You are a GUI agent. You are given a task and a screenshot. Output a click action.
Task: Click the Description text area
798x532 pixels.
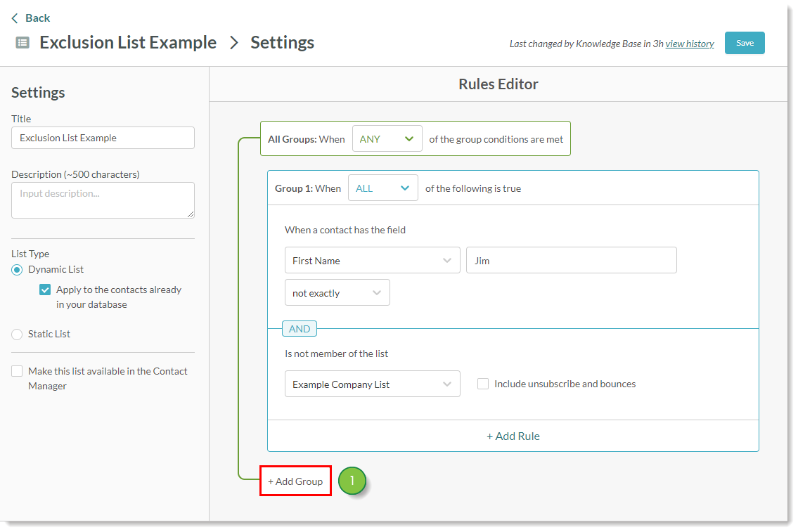[x=103, y=200]
